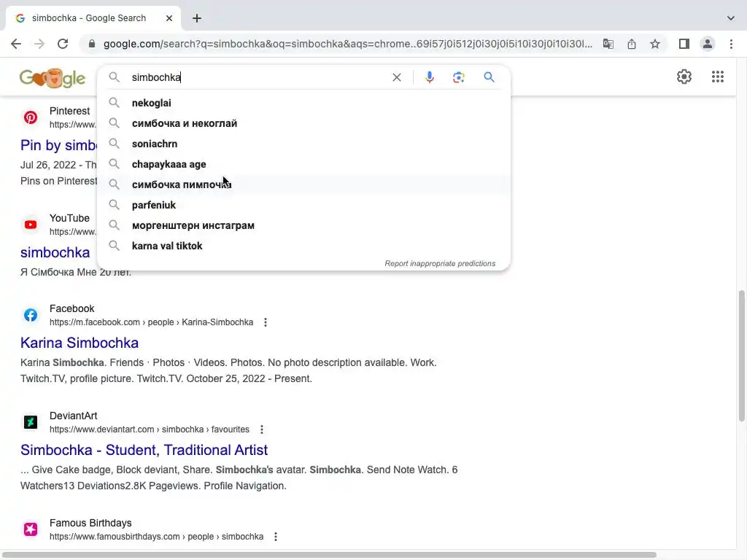Click the m.facebook.com Karina-Simbochka URL
747x560 pixels.
[x=151, y=322]
